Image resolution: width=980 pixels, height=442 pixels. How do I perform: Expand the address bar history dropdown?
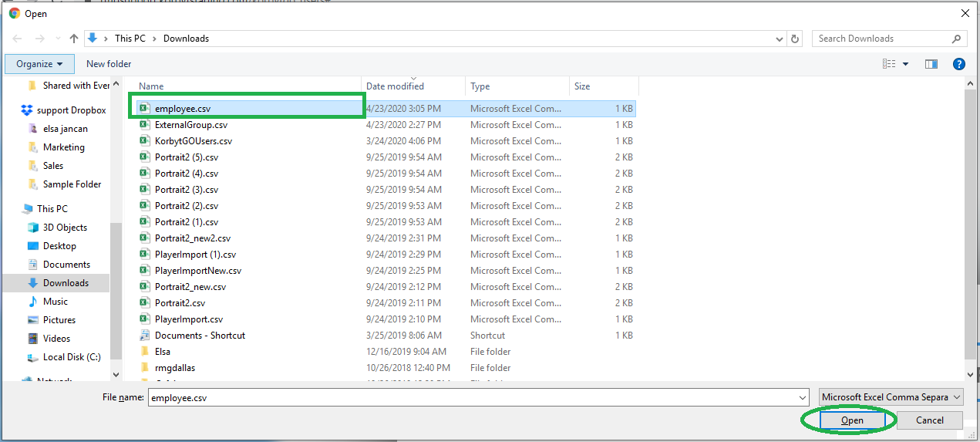(779, 39)
